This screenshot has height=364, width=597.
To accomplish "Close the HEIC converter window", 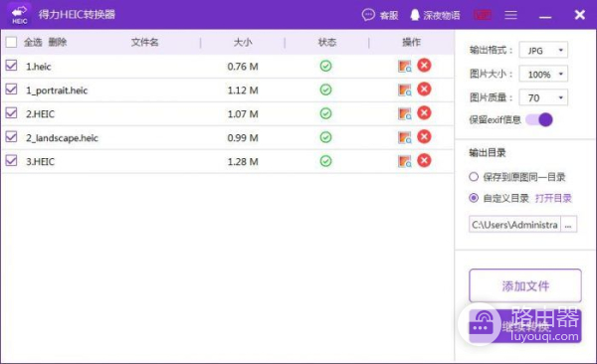I will pos(579,15).
